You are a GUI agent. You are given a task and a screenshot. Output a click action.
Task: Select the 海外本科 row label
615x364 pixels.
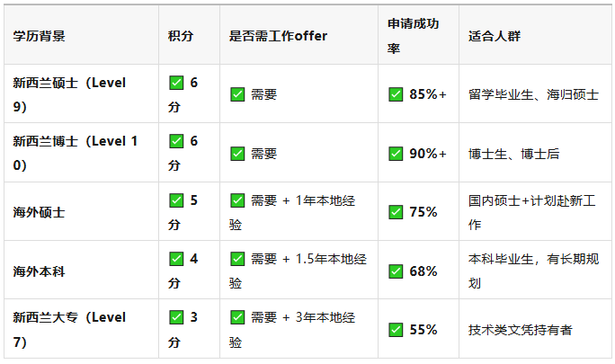point(39,271)
